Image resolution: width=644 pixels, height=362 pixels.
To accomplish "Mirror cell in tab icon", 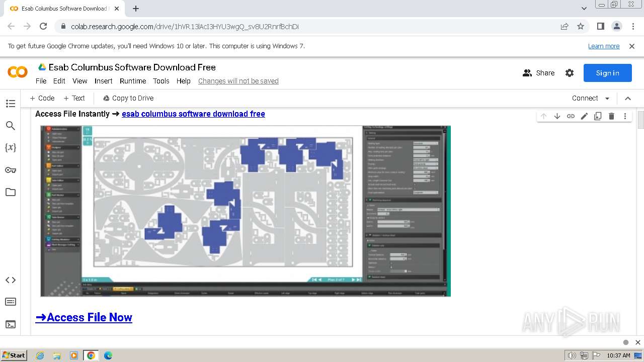I will (x=598, y=116).
